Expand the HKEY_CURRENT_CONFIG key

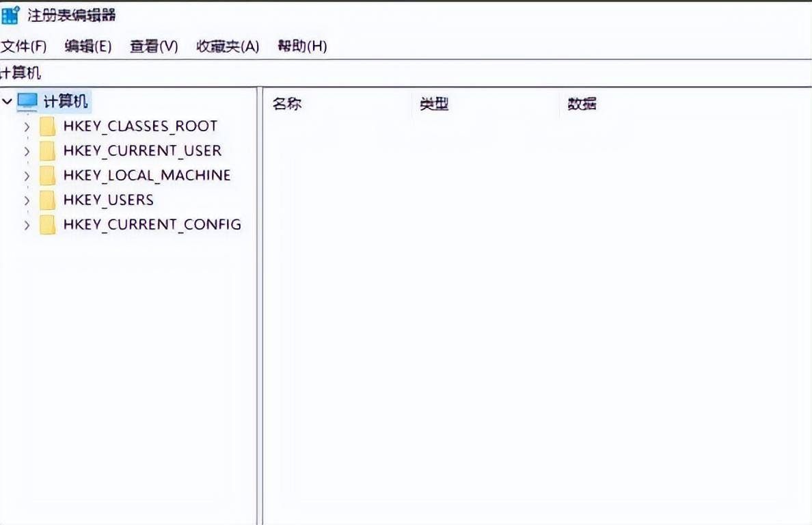27,225
